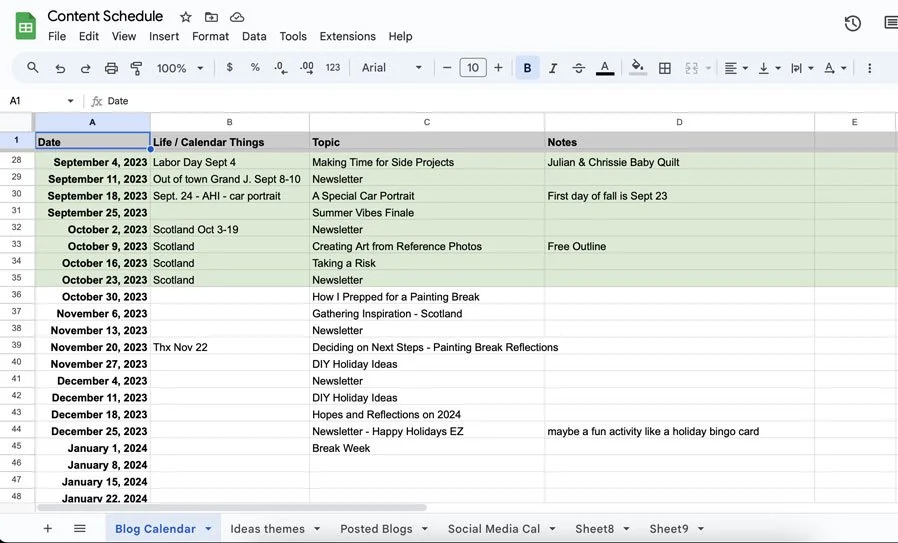
Task: Open the three-dot more toolbar options
Action: click(869, 68)
